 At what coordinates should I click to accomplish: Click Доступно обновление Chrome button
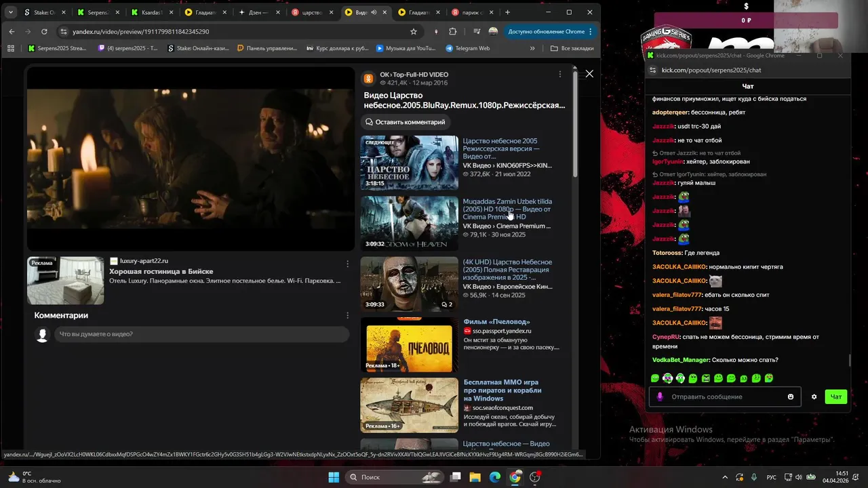(x=547, y=32)
